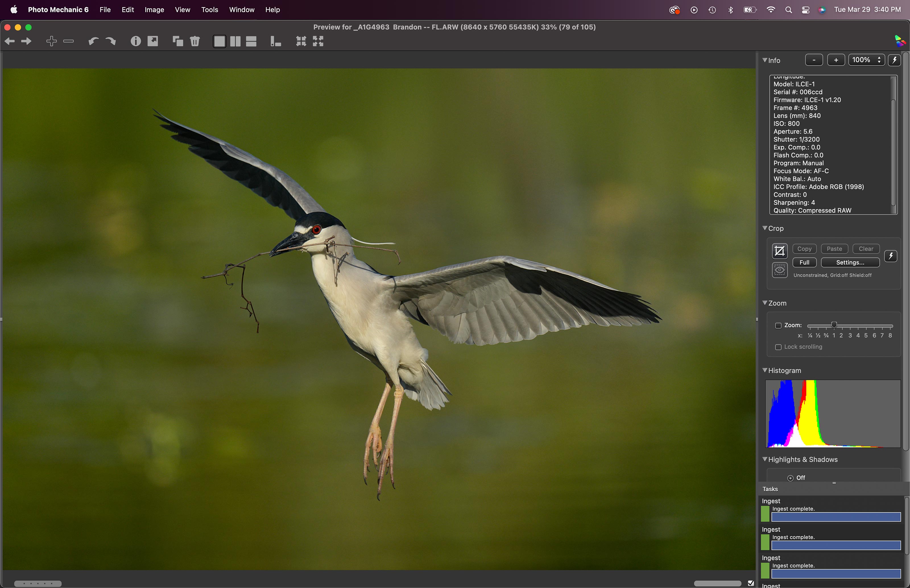Click the Wi-Fi status icon
The image size is (910, 588).
click(x=771, y=10)
